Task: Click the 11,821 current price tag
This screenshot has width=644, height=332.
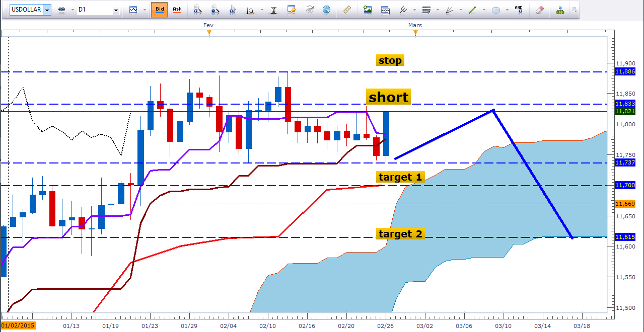Action: [625, 111]
